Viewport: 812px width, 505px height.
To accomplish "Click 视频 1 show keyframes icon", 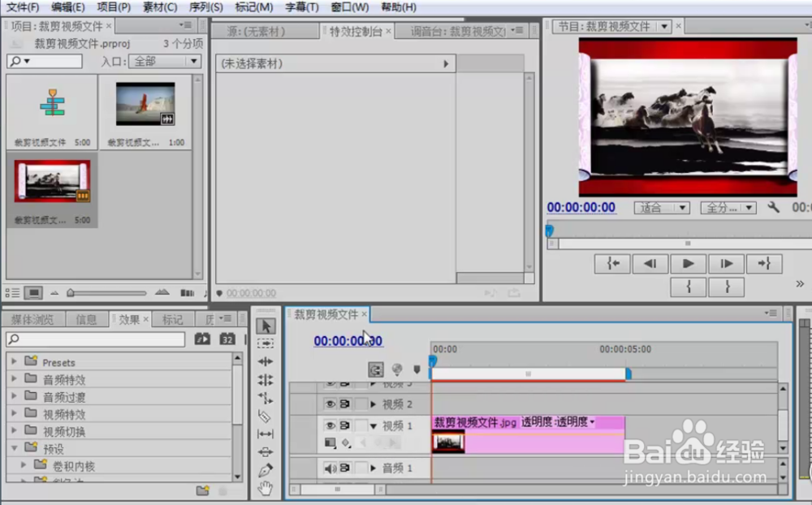I will click(347, 442).
